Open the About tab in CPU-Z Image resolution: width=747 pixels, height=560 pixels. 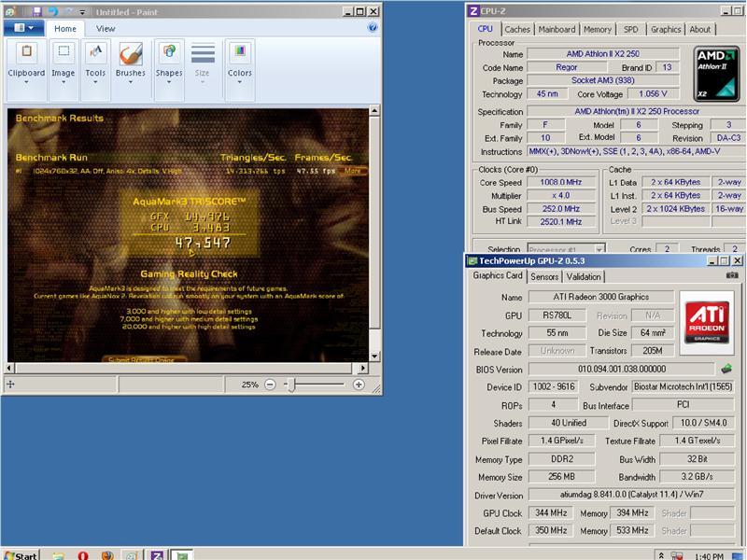coord(699,30)
